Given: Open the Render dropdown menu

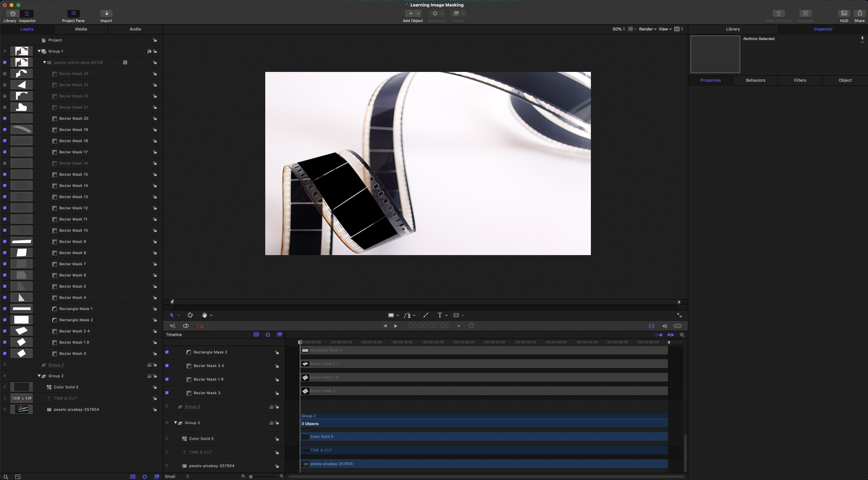Looking at the screenshot, I should coord(647,29).
